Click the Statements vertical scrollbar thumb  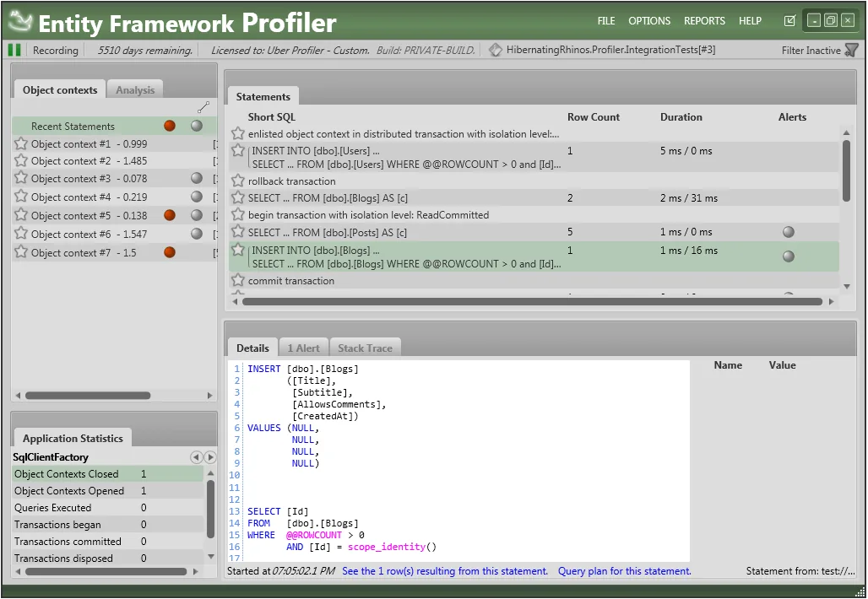pyautogui.click(x=846, y=170)
